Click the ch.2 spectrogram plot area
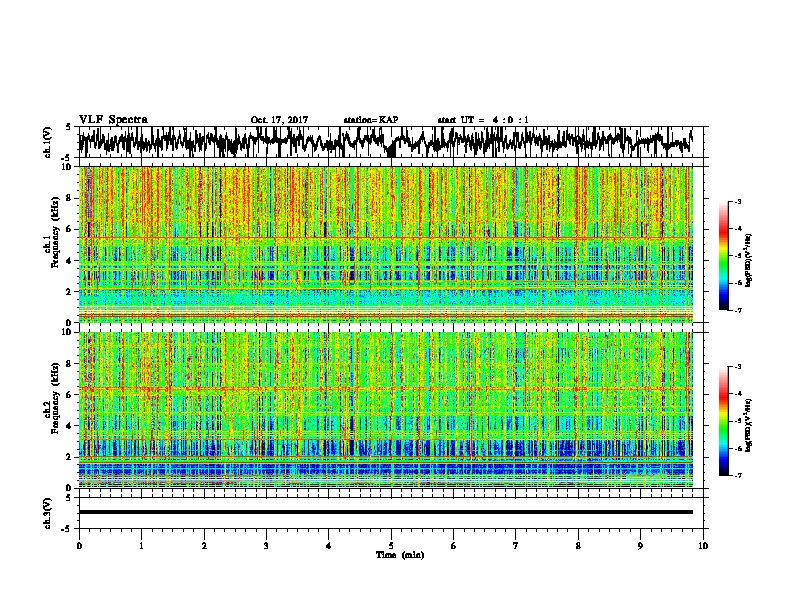This screenshot has width=792, height=612. (385, 410)
